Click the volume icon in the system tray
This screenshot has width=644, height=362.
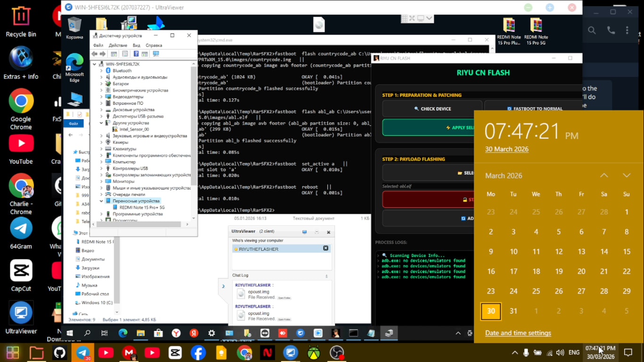pos(560,353)
